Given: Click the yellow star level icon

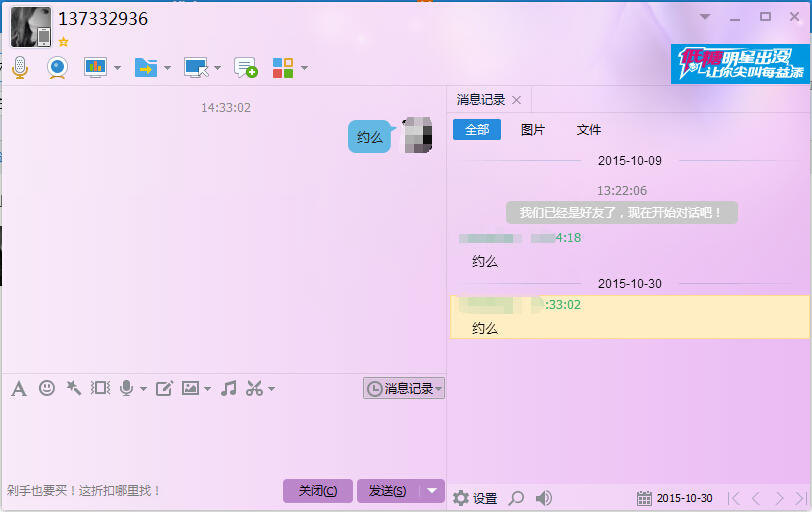Looking at the screenshot, I should click(63, 41).
